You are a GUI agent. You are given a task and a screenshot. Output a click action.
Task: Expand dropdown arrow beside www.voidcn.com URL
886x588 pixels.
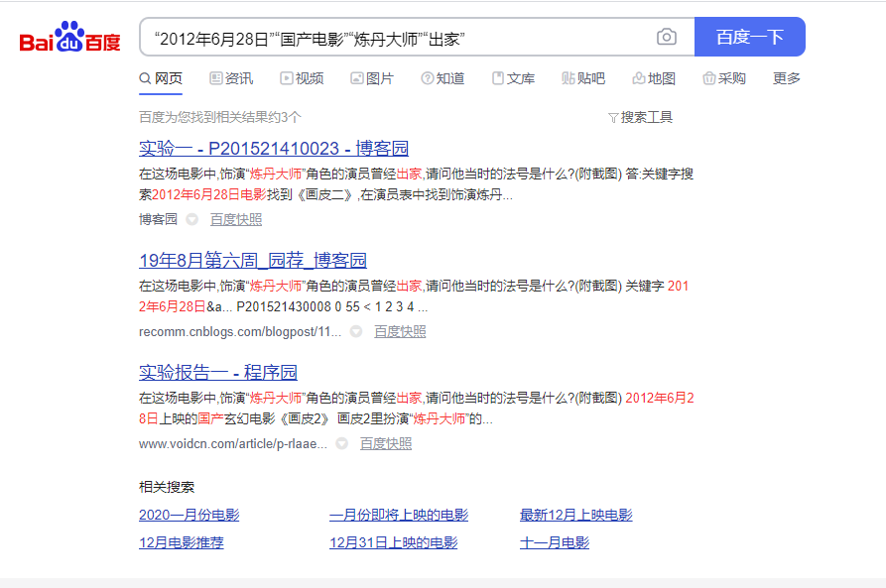(x=342, y=444)
